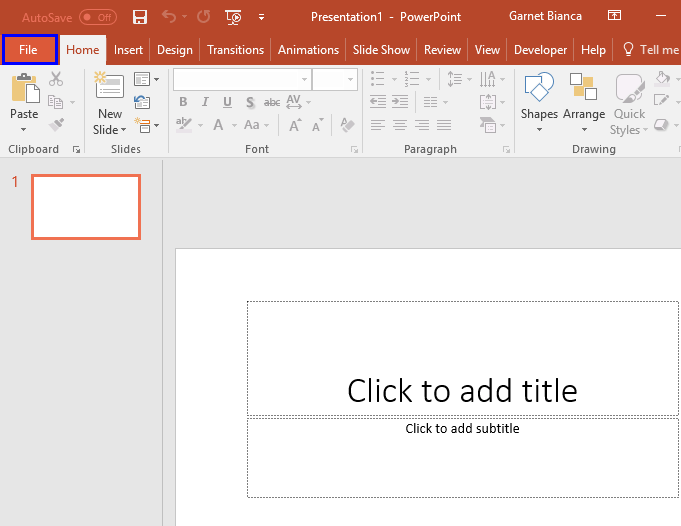Open the File tab
681x526 pixels.
[x=28, y=50]
